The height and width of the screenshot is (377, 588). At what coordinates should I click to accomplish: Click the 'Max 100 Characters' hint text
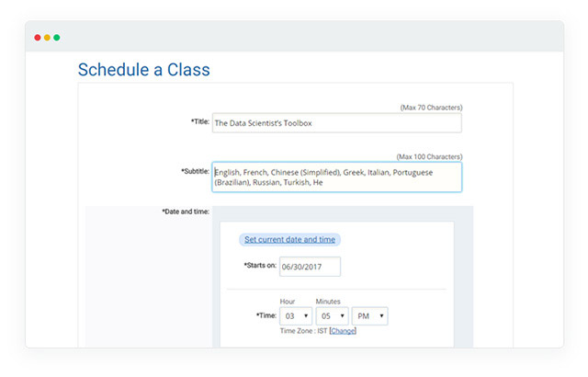(x=429, y=157)
